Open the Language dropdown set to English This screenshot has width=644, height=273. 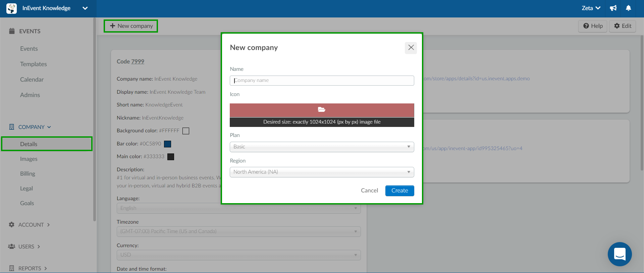238,208
